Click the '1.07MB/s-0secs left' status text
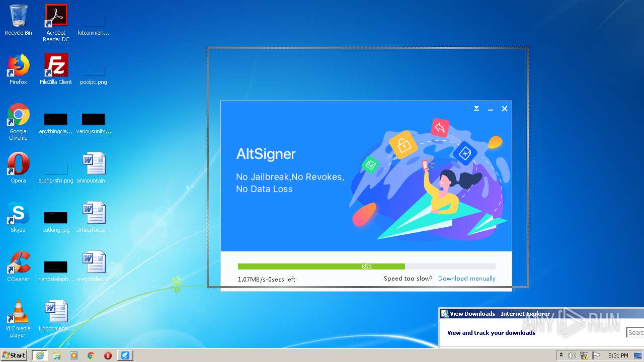The image size is (644, 362). pyautogui.click(x=267, y=280)
